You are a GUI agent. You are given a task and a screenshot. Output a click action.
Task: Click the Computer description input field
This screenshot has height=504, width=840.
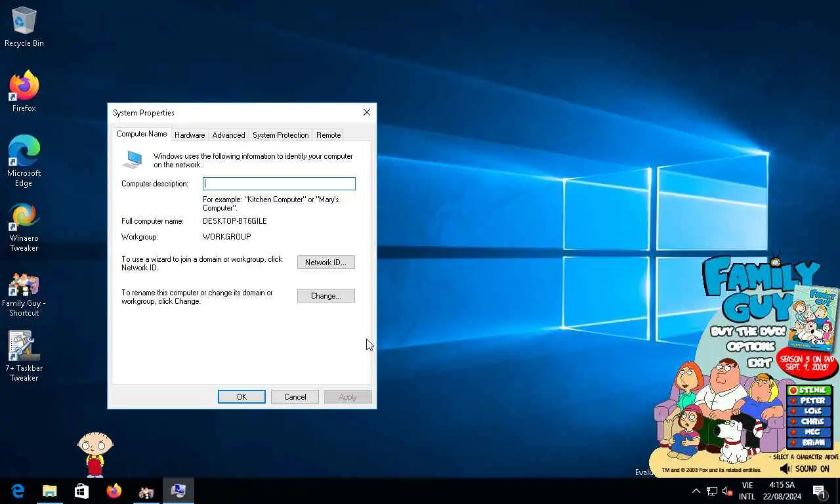click(x=279, y=184)
